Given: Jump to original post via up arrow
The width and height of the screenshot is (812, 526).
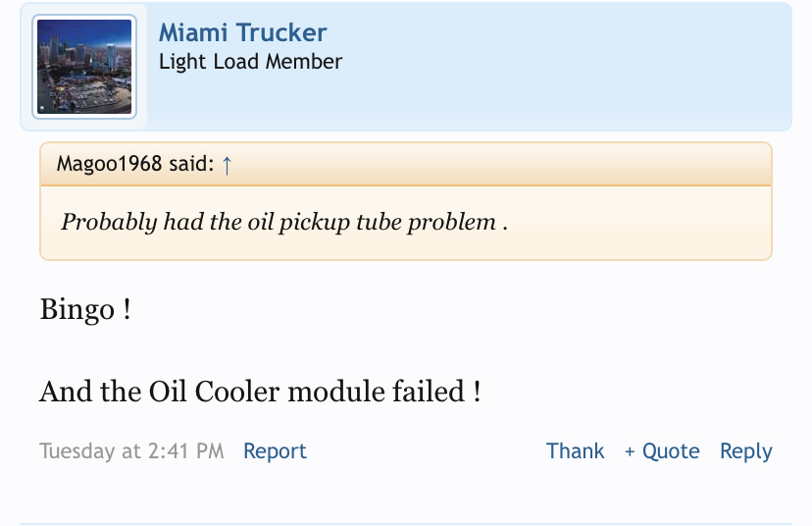Looking at the screenshot, I should [x=228, y=164].
